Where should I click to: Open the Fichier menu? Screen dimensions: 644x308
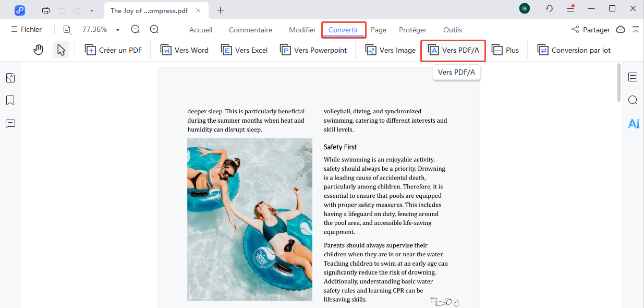pyautogui.click(x=27, y=29)
